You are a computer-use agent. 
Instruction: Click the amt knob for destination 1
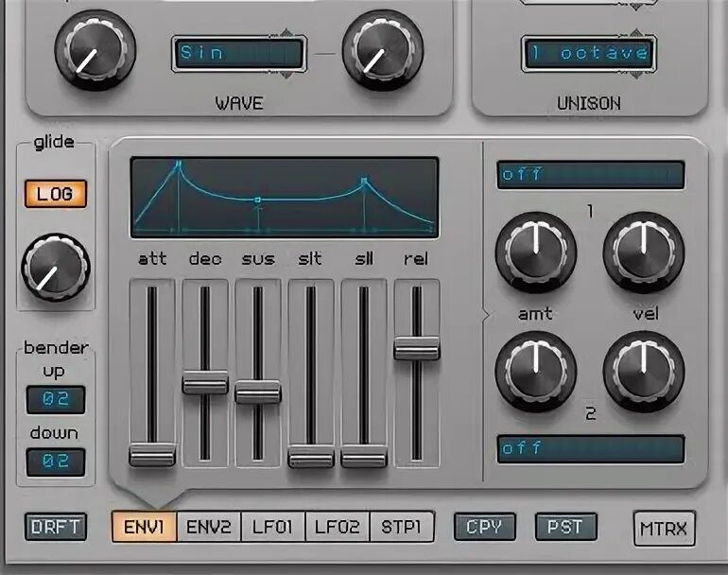click(x=536, y=253)
